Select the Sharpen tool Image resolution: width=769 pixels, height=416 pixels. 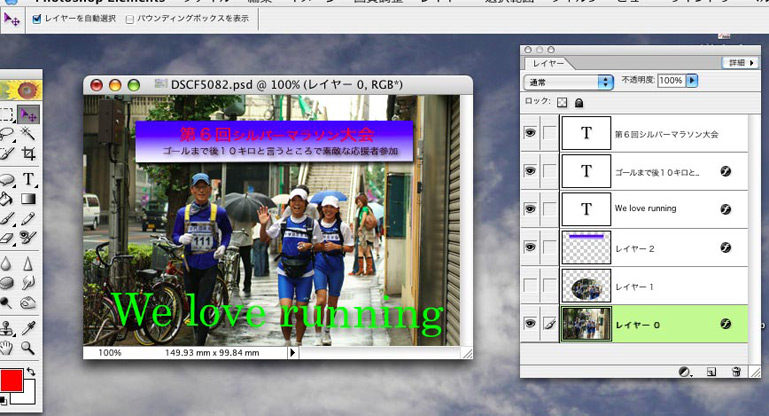(28, 264)
